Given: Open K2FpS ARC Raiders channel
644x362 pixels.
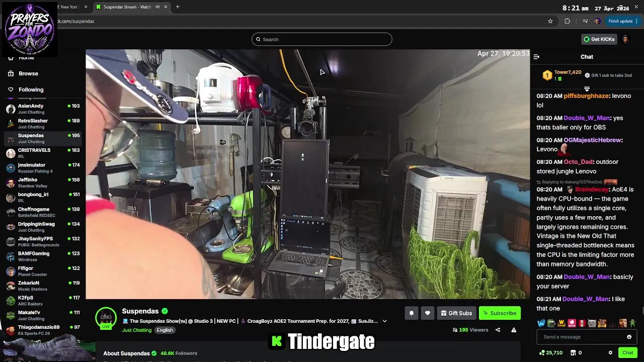Looking at the screenshot, I should click(43, 301).
